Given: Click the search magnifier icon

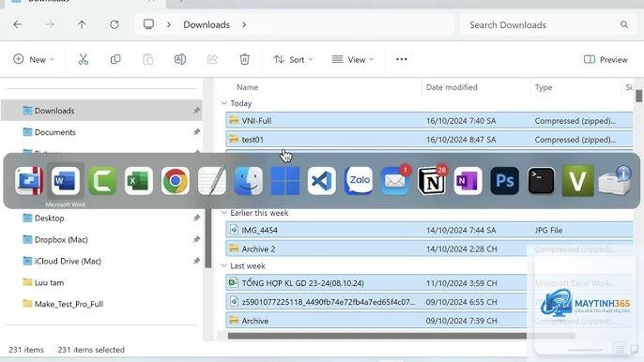Looking at the screenshot, I should click(624, 24).
